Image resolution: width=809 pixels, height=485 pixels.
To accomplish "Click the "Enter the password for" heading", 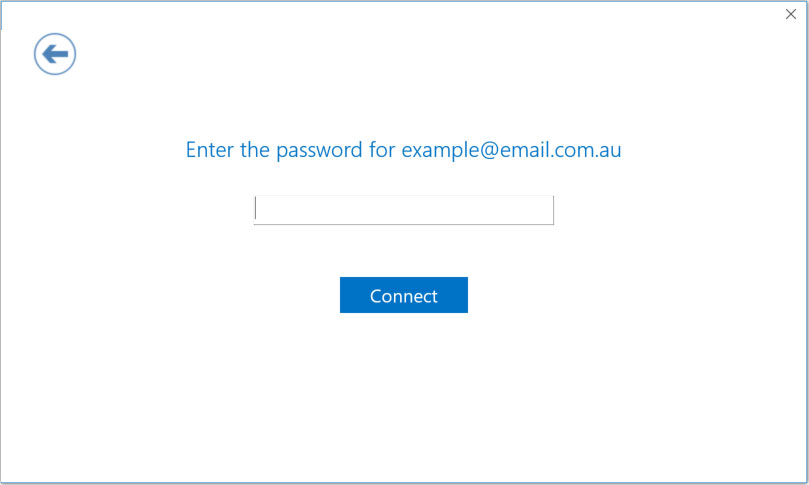I will click(290, 150).
